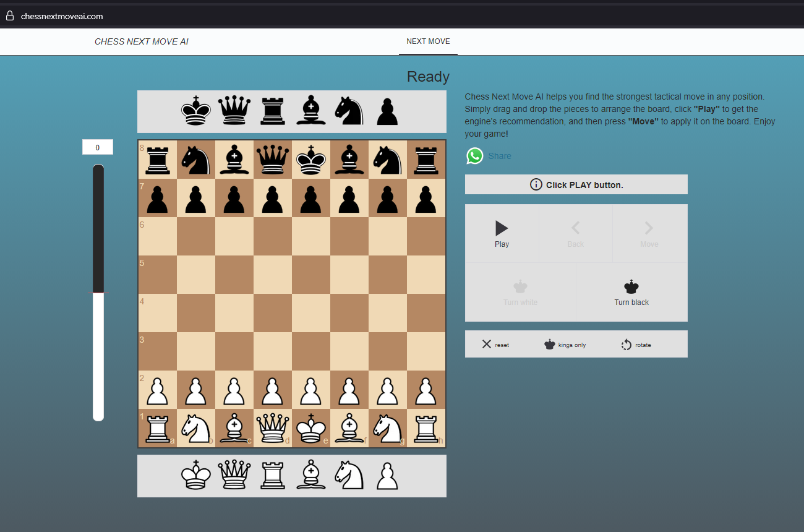Select the white king from the bottom palette
The image size is (804, 532).
tap(196, 475)
